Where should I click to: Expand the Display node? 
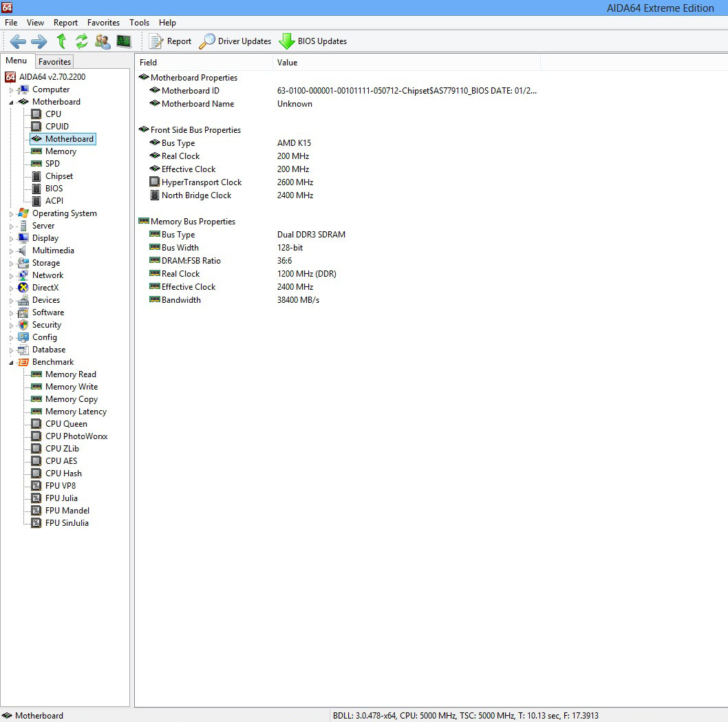pyautogui.click(x=11, y=239)
